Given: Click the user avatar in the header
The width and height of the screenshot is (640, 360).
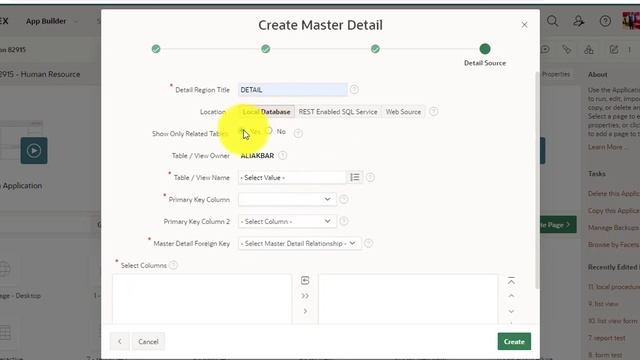Looking at the screenshot, I should coord(631,21).
